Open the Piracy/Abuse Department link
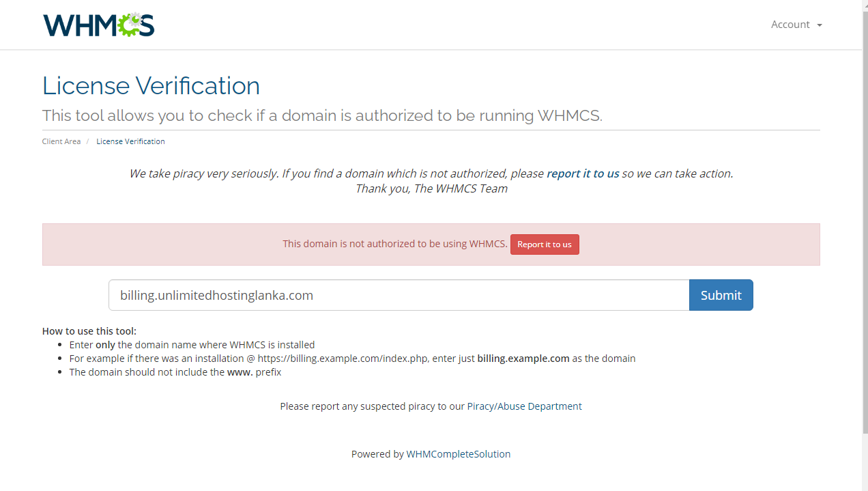Image resolution: width=868 pixels, height=491 pixels. click(x=524, y=406)
